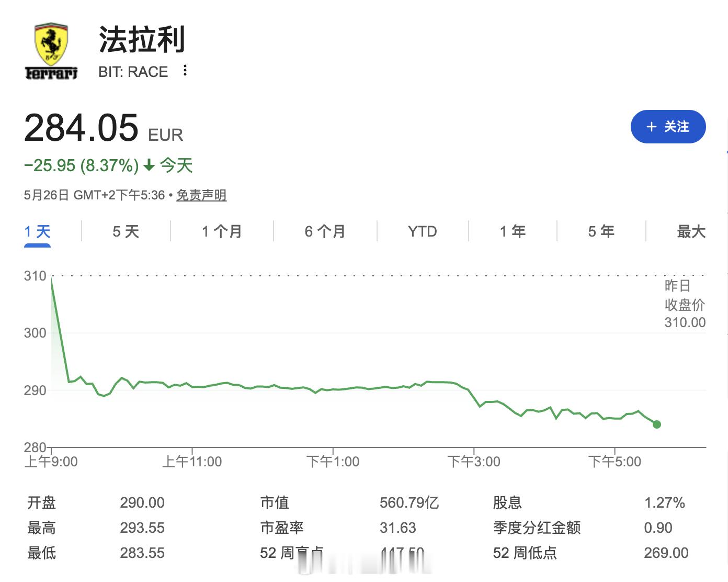Click the 股息 value 1.27%
The image size is (728, 582).
click(665, 503)
